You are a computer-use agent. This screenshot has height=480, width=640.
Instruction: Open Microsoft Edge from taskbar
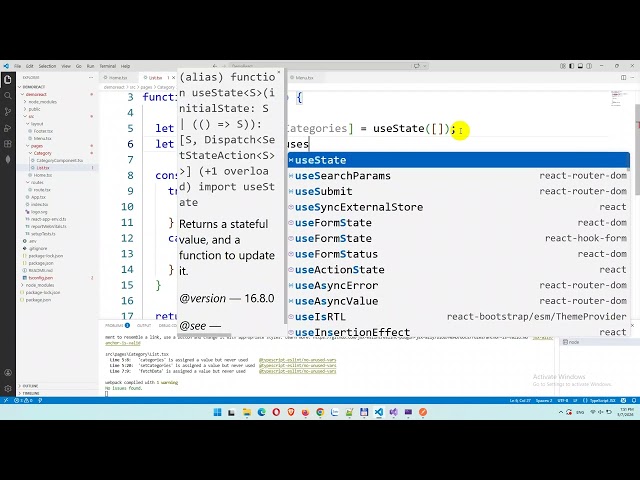(261, 412)
